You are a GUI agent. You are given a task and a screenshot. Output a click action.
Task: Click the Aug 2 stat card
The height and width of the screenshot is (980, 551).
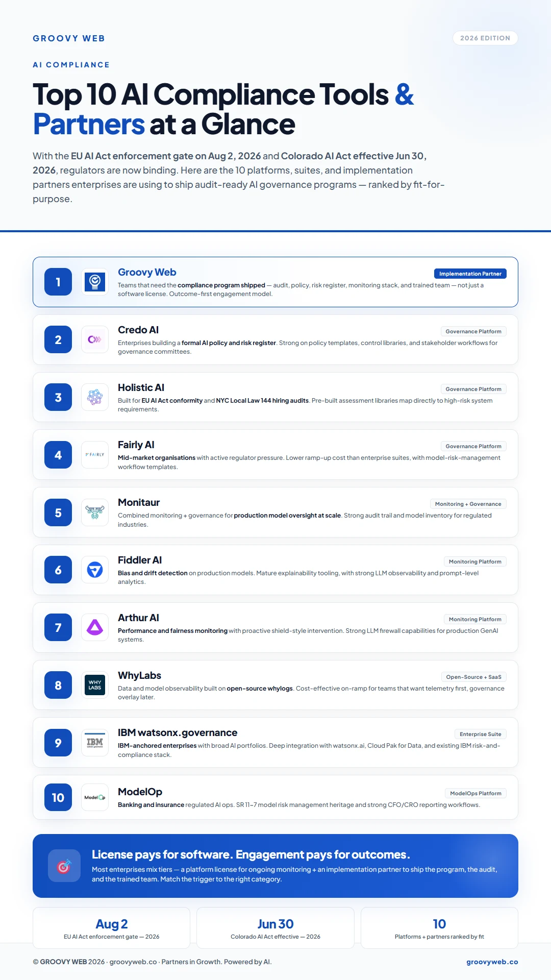pos(111,928)
